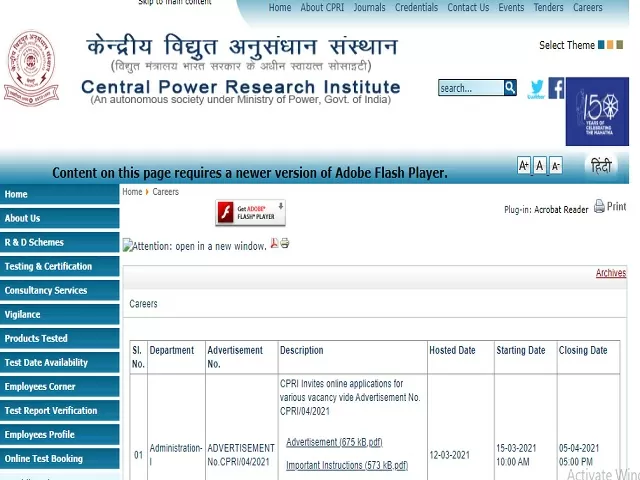Screen dimensions: 640x480
Task: Open Credentials top menu
Action: 416,7
